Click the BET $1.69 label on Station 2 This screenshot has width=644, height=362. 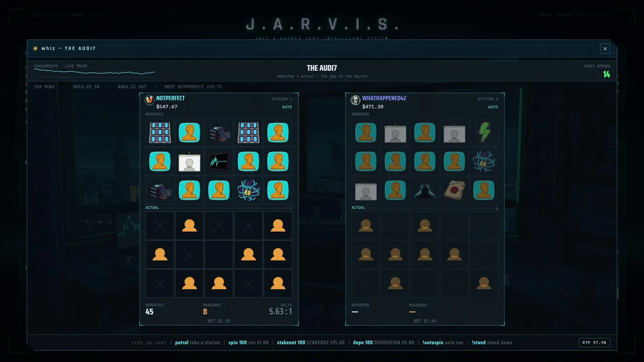coord(425,321)
